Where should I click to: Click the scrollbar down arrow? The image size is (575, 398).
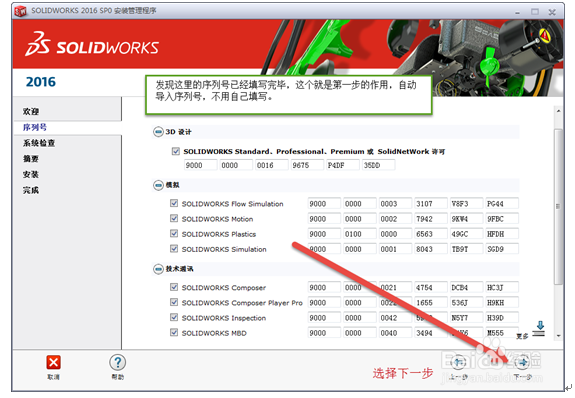pyautogui.click(x=558, y=336)
